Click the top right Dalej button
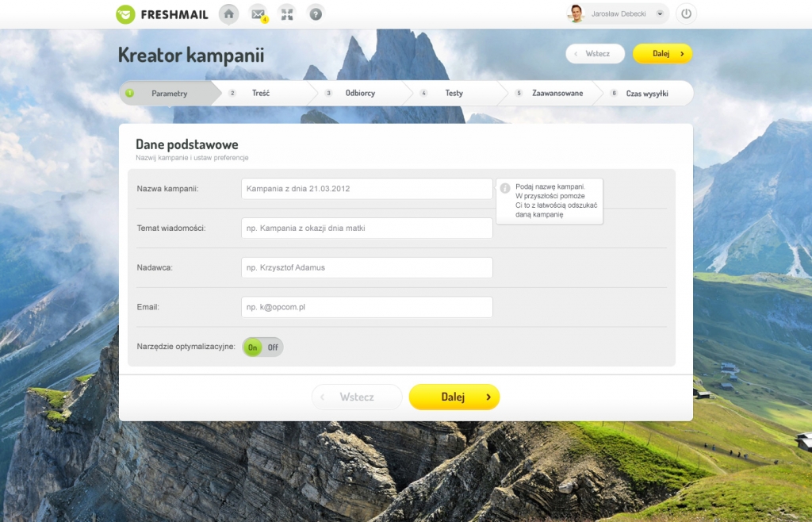Image resolution: width=812 pixels, height=522 pixels. [x=662, y=53]
